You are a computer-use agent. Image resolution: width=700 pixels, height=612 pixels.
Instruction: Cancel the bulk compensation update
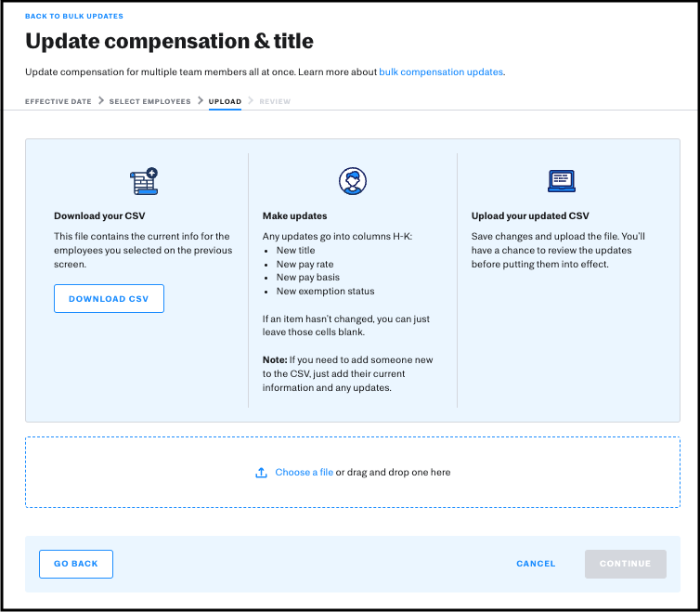coord(536,564)
